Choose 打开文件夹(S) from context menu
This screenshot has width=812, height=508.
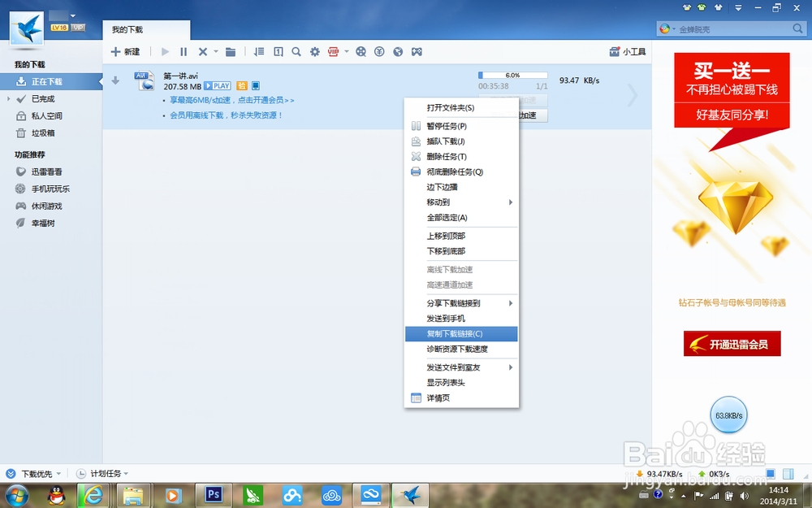tap(461, 108)
